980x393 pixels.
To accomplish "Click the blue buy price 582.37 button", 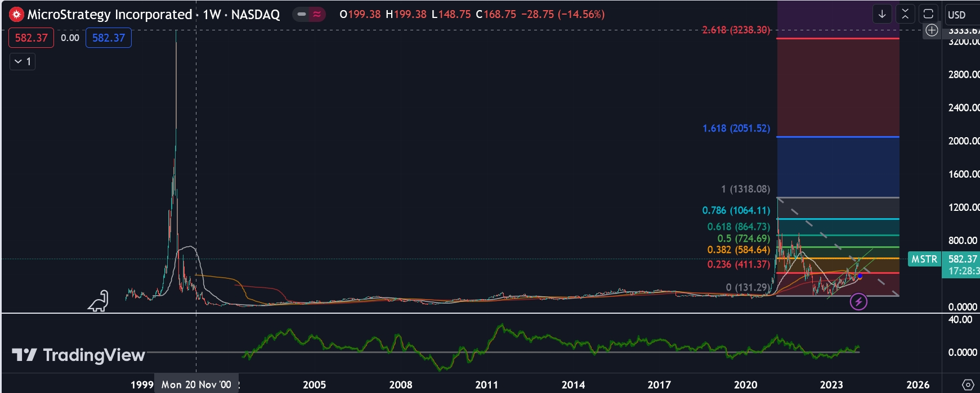I will 109,38.
